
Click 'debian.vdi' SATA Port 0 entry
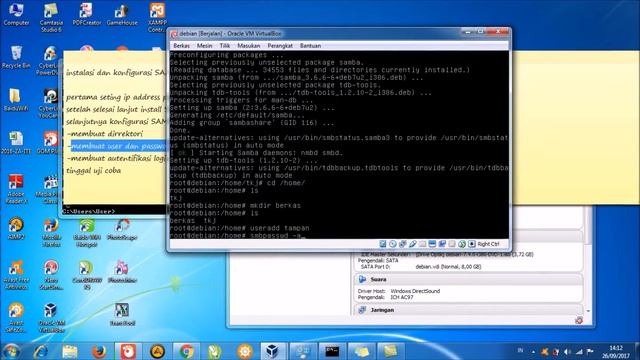tap(448, 267)
